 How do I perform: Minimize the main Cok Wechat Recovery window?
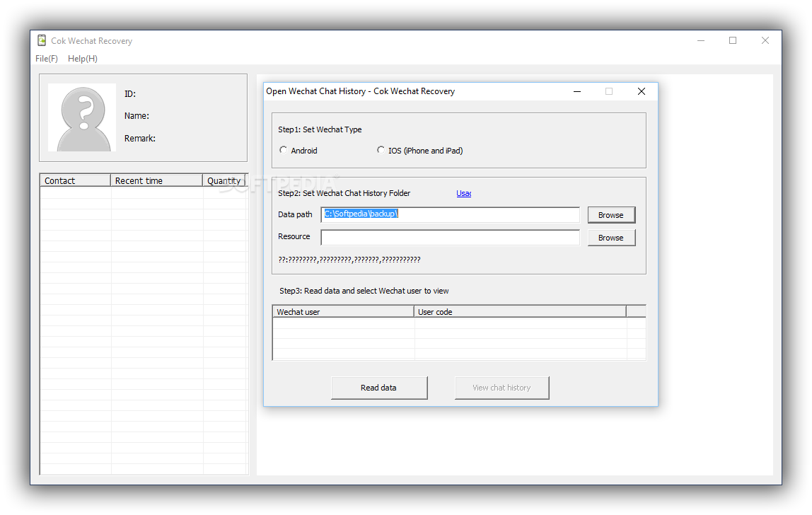pos(701,40)
